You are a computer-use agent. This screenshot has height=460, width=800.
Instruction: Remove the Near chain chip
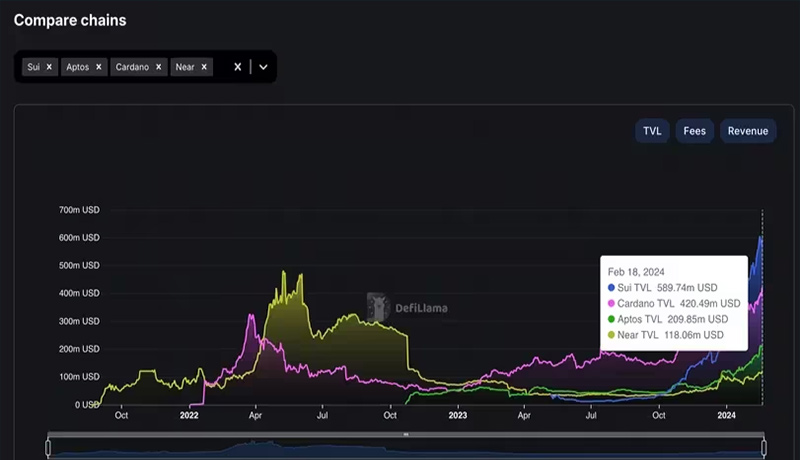pyautogui.click(x=204, y=67)
